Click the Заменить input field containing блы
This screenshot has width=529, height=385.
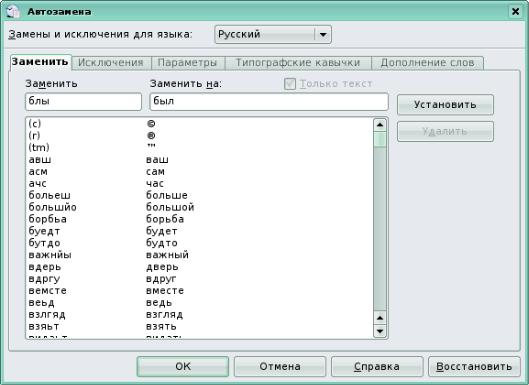pyautogui.click(x=83, y=102)
